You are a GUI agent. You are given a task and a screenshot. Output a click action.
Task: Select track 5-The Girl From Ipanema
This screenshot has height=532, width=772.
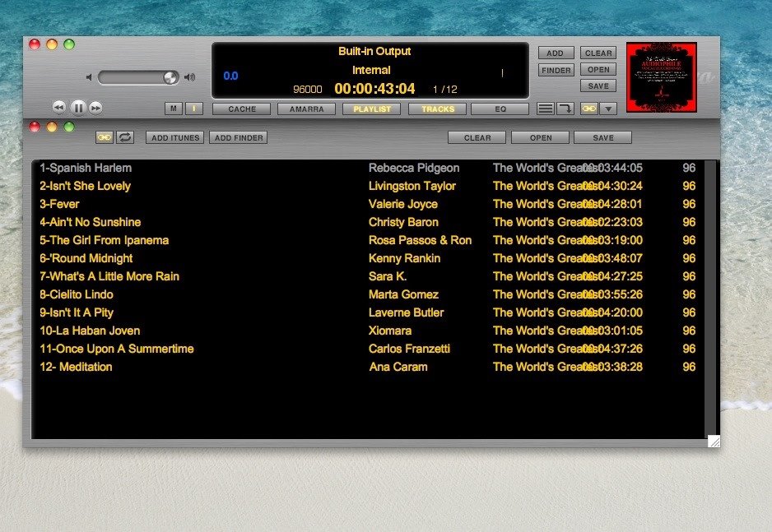pyautogui.click(x=105, y=240)
